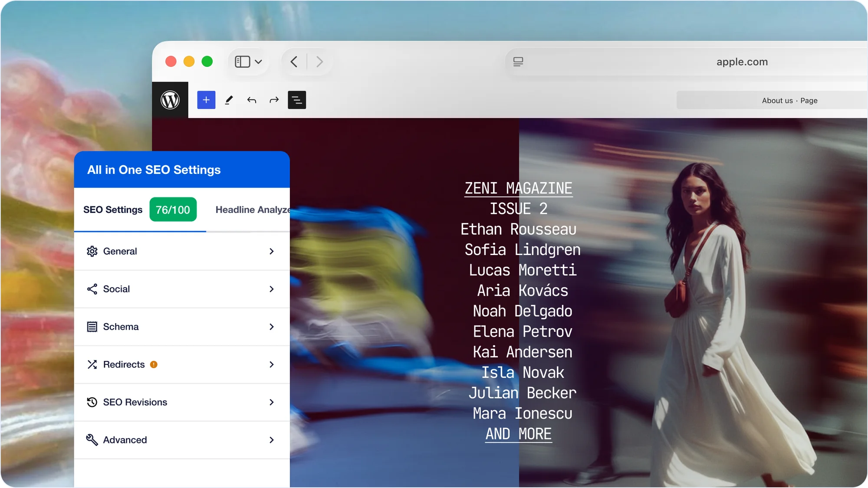Toggle the browser sidebar icon

point(242,62)
